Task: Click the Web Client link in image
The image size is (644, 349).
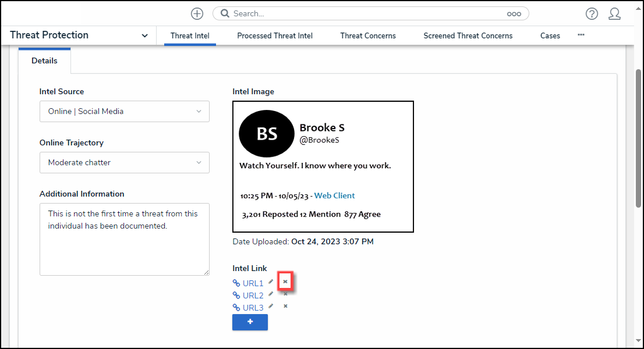Action: [334, 195]
